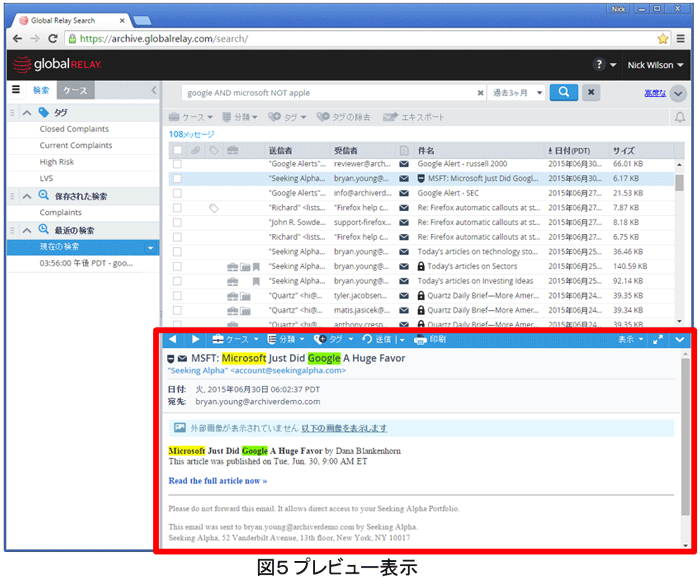
Task: Check the Today's articles on Investing Ideas checkbox
Action: [x=177, y=281]
